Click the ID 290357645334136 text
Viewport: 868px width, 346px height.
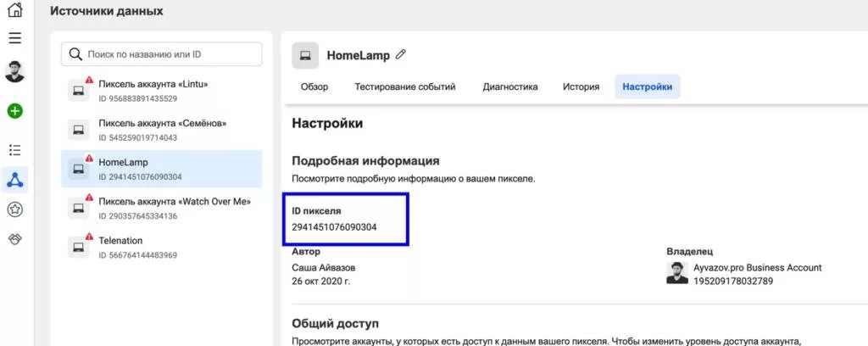138,216
